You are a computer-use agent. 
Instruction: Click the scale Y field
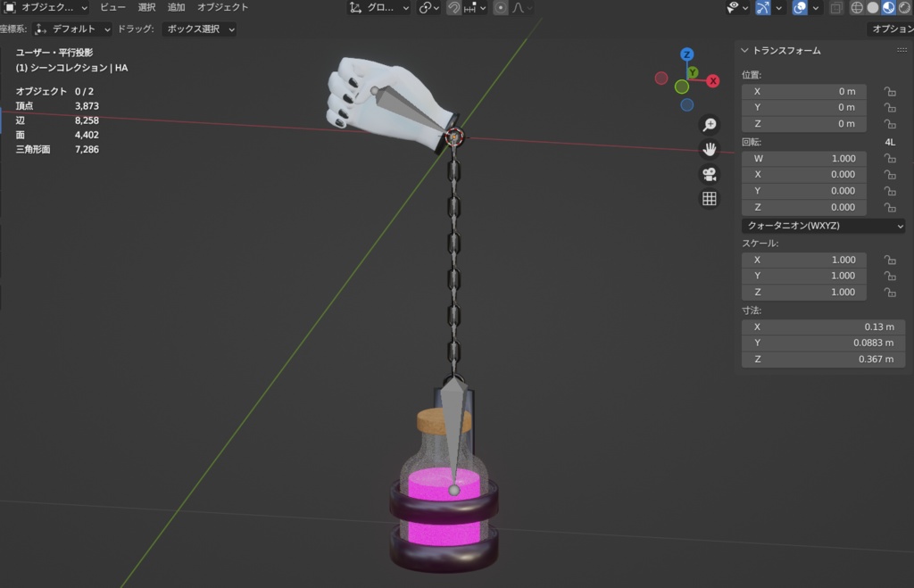(804, 276)
